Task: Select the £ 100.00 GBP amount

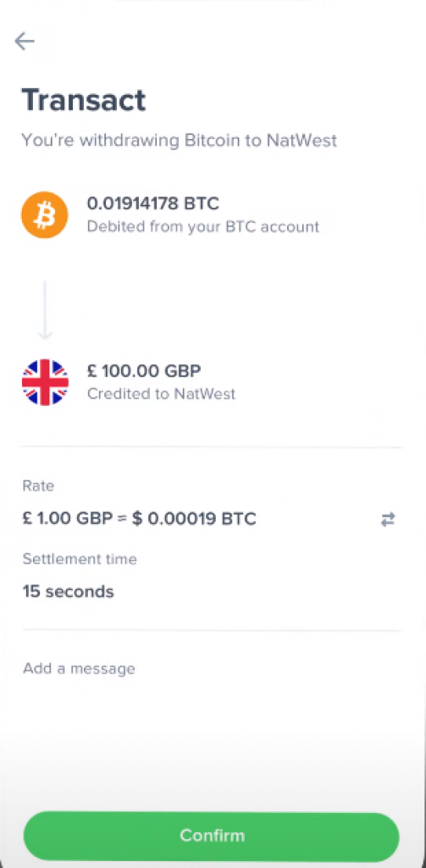Action: click(144, 370)
